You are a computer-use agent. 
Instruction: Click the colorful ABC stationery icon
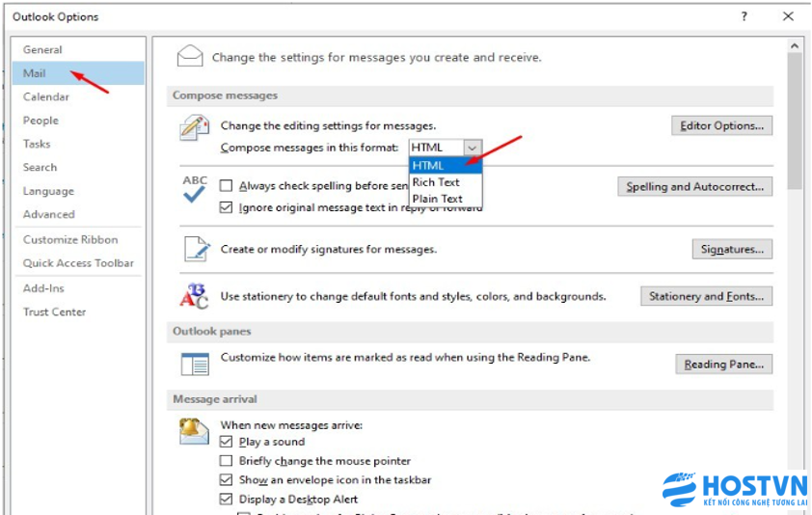(194, 296)
